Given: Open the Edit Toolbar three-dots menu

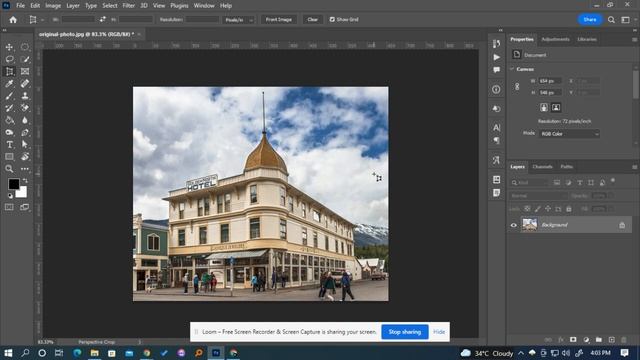Looking at the screenshot, I should [x=25, y=169].
